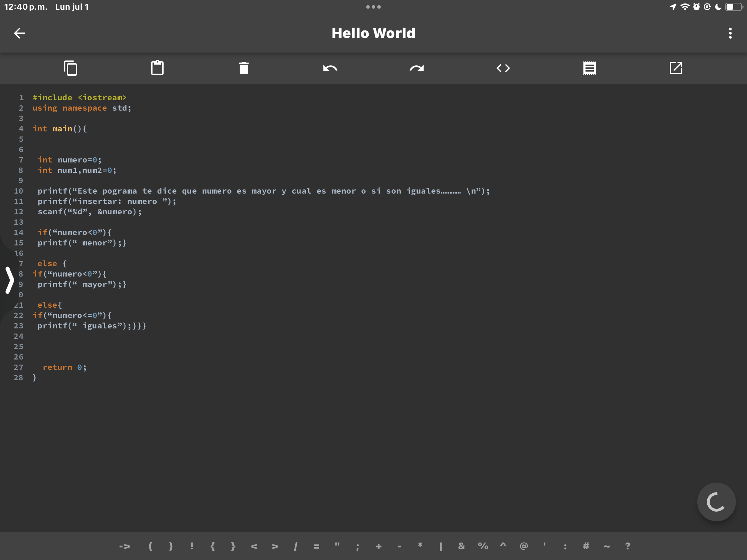Insert the question mark symbol key
Screen dimensions: 747x560
(x=627, y=546)
